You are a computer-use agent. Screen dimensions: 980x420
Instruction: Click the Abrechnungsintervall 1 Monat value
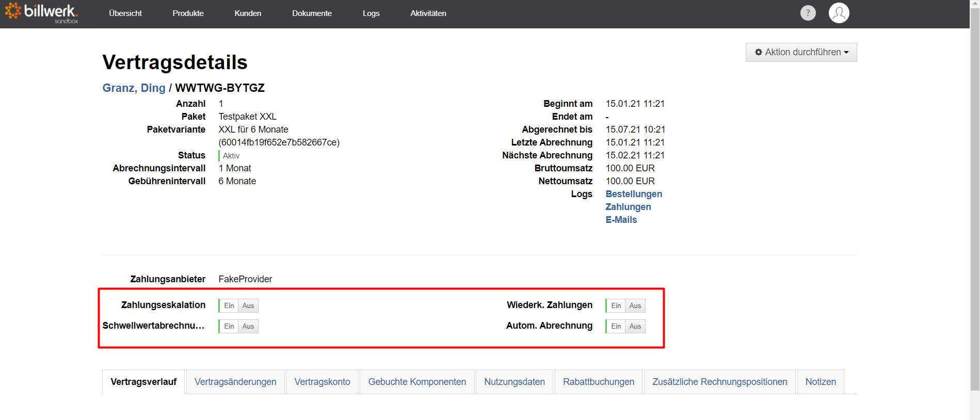[235, 168]
